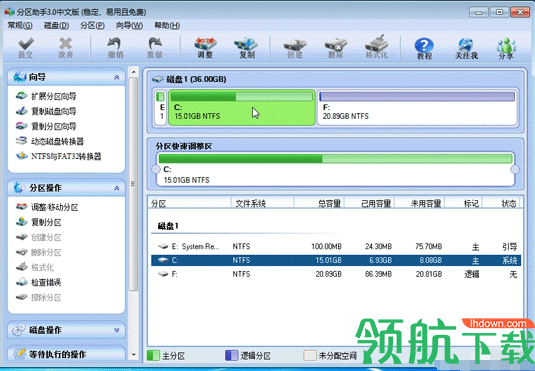Click the 删除 (delete) toolbar icon
Viewport: 535px width, 371px height.
(336, 48)
